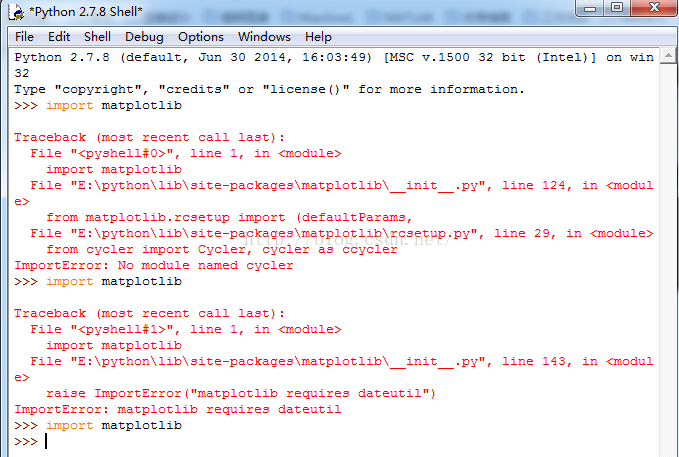Open the Edit menu

pyautogui.click(x=59, y=37)
